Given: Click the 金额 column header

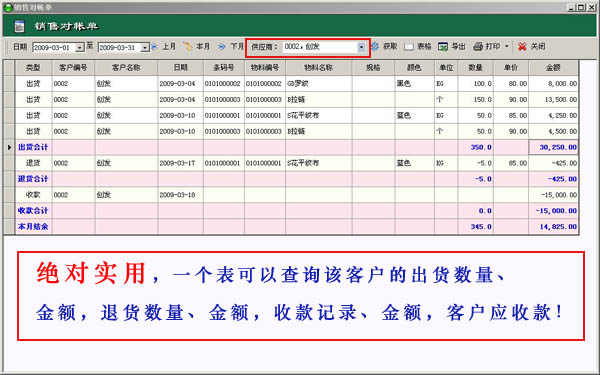Looking at the screenshot, I should coord(553,68).
